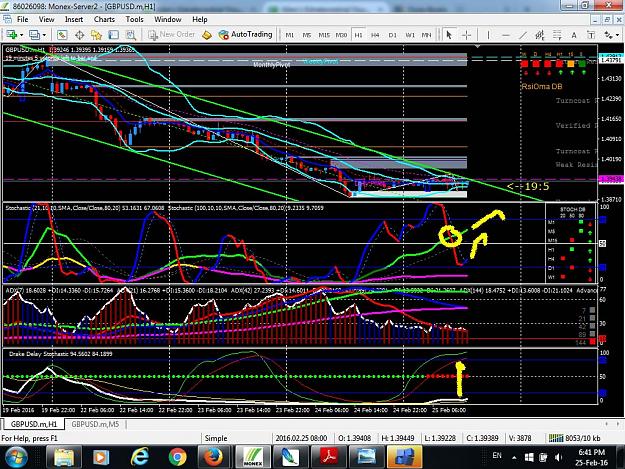
Task: Click the Drake Delay Stochastic label
Action: pyautogui.click(x=61, y=354)
